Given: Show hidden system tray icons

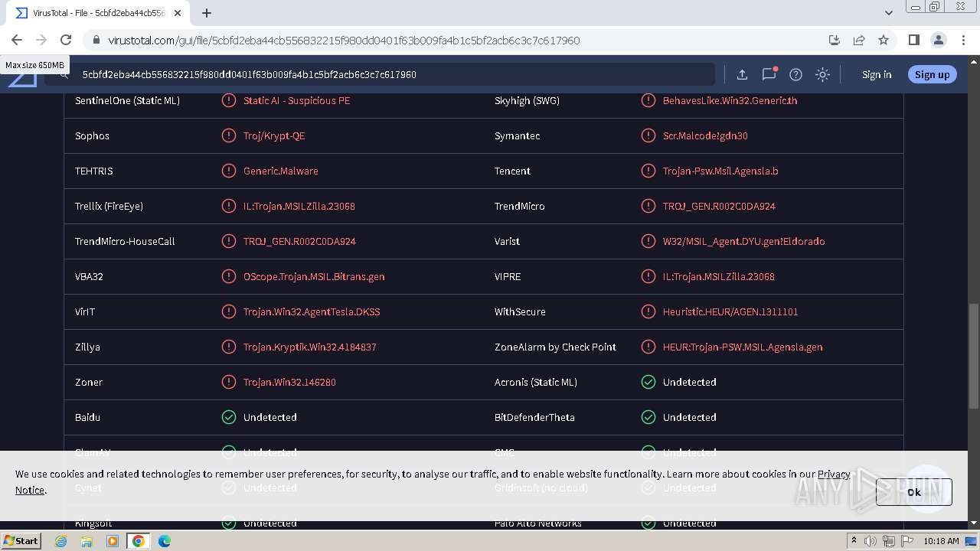Looking at the screenshot, I should (x=854, y=541).
